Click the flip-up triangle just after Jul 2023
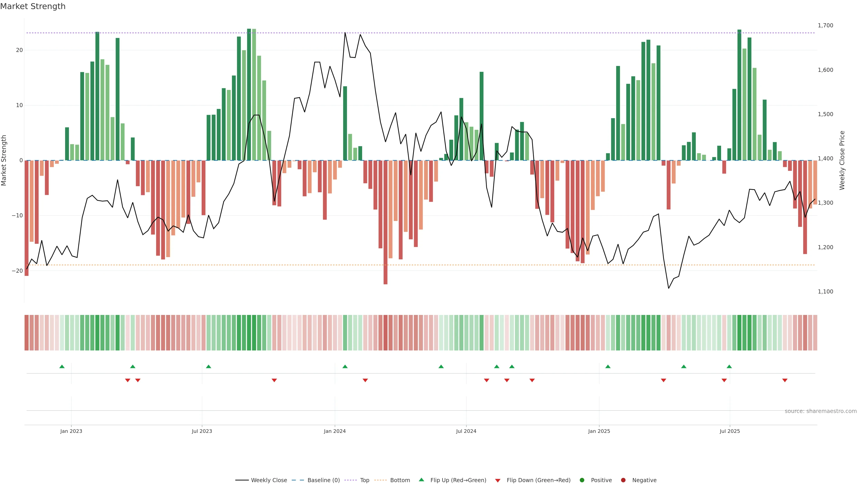Screen dimensions: 868x488 pos(209,366)
